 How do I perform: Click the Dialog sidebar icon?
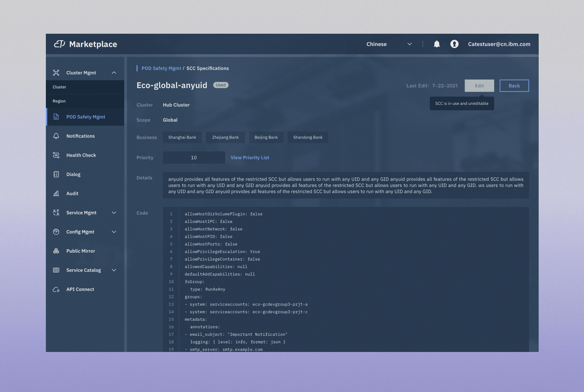56,174
